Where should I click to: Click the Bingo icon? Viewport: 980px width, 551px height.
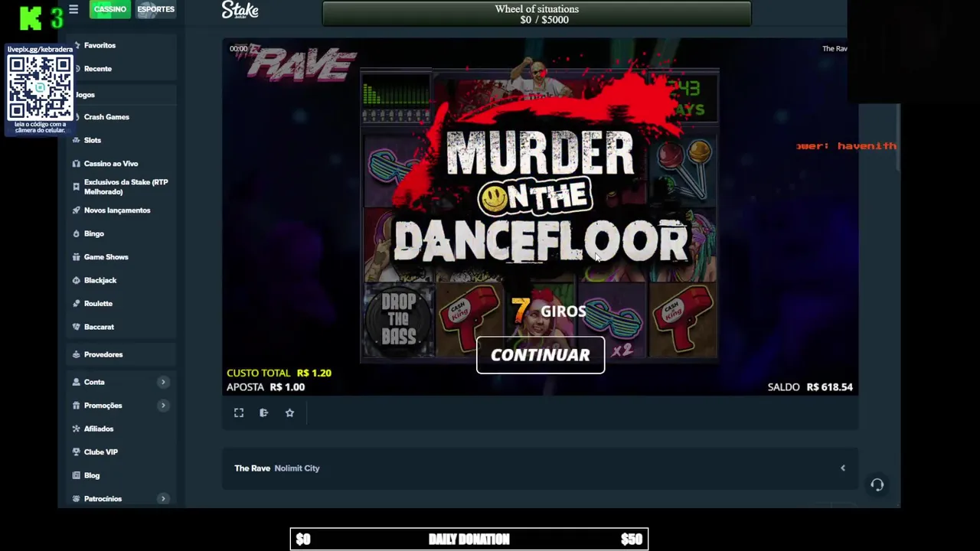pyautogui.click(x=77, y=233)
